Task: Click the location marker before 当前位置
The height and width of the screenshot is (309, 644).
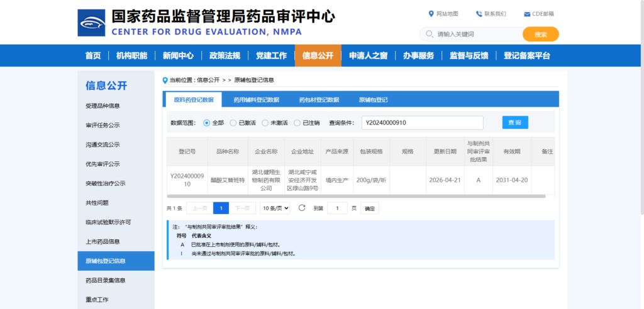Action: [165, 80]
